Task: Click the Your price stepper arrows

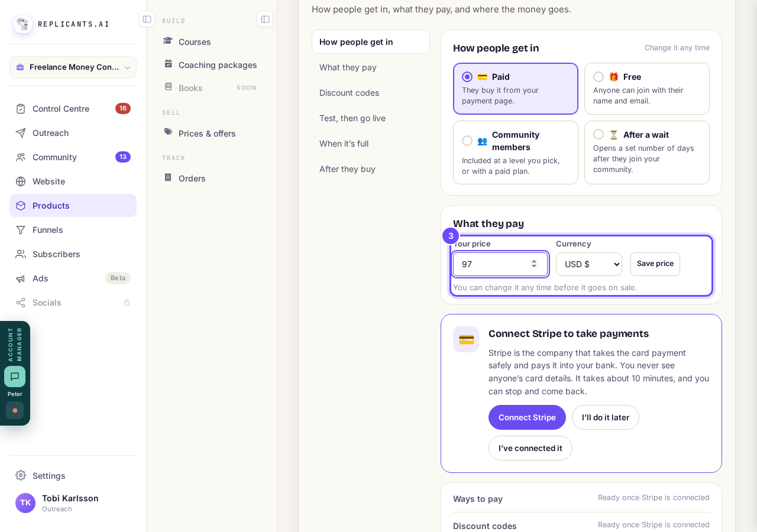Action: (x=534, y=264)
